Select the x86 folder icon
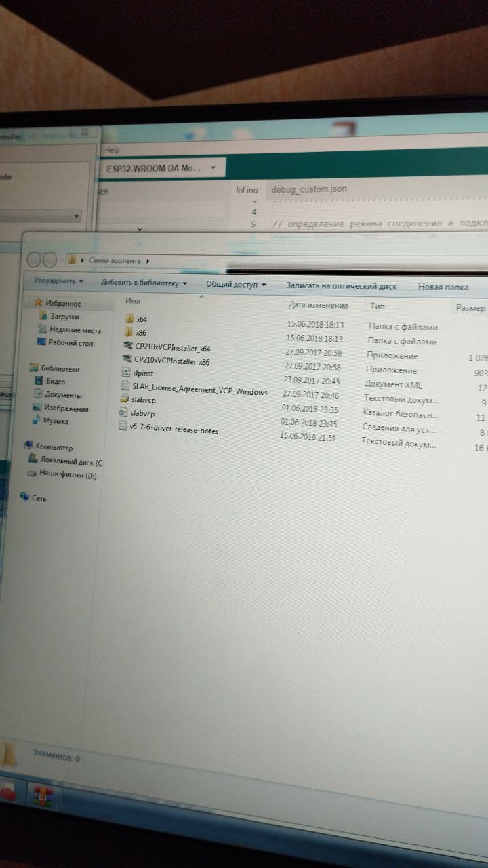Image resolution: width=488 pixels, height=868 pixels. 129,332
